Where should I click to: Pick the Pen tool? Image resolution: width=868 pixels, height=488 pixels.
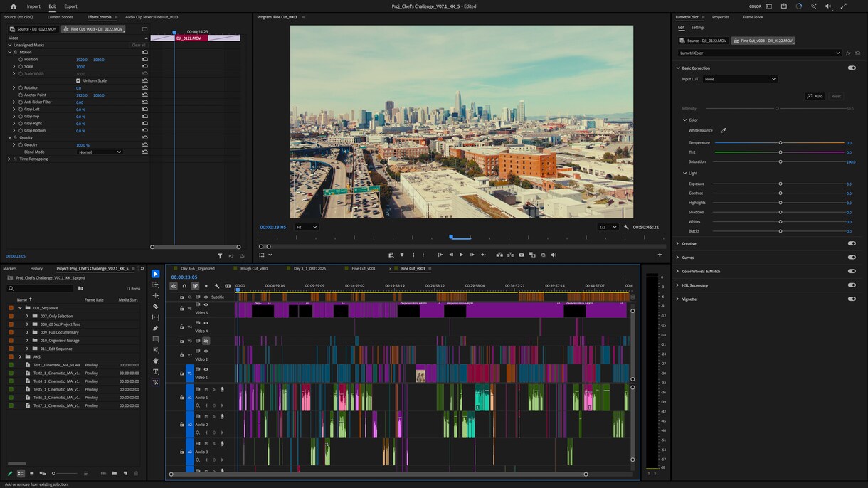(x=156, y=329)
